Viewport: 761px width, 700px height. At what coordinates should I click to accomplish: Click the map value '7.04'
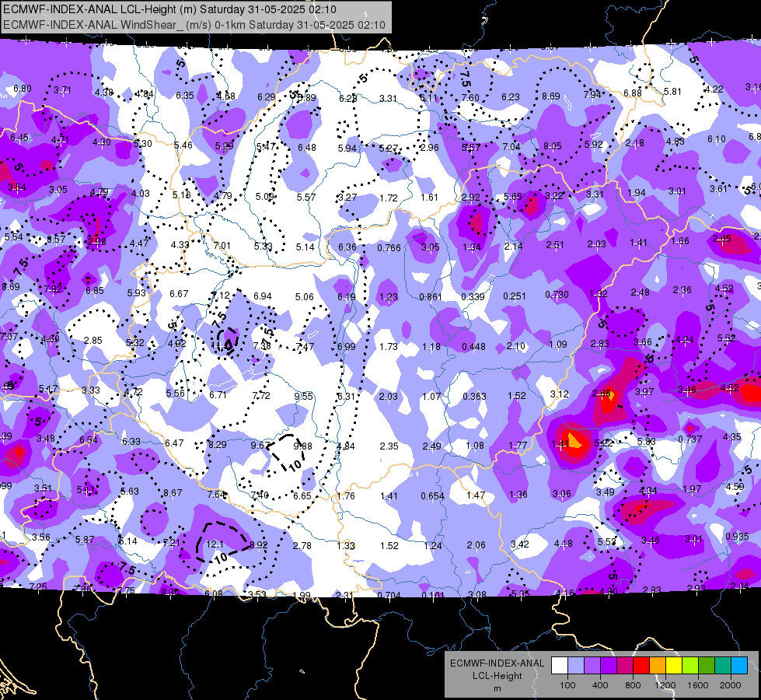point(511,147)
